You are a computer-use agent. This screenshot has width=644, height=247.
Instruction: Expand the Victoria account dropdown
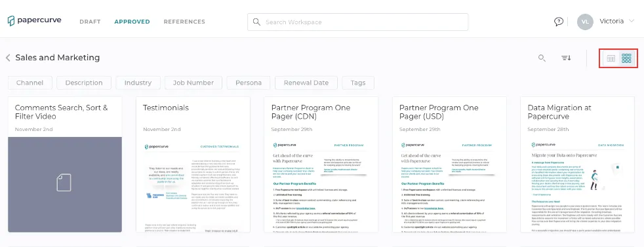(632, 22)
